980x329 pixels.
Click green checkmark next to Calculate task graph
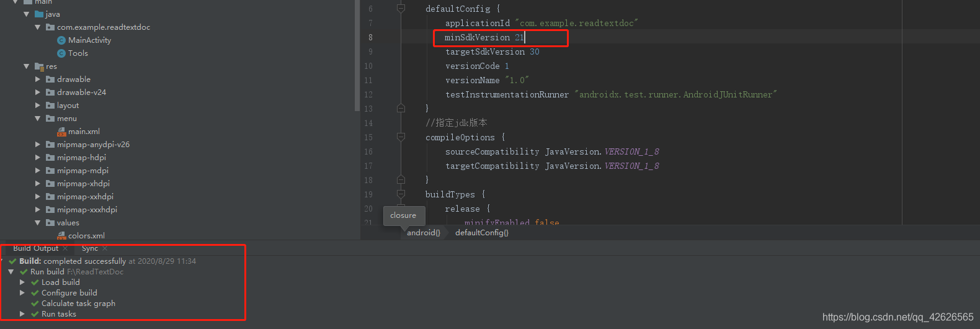coord(35,304)
